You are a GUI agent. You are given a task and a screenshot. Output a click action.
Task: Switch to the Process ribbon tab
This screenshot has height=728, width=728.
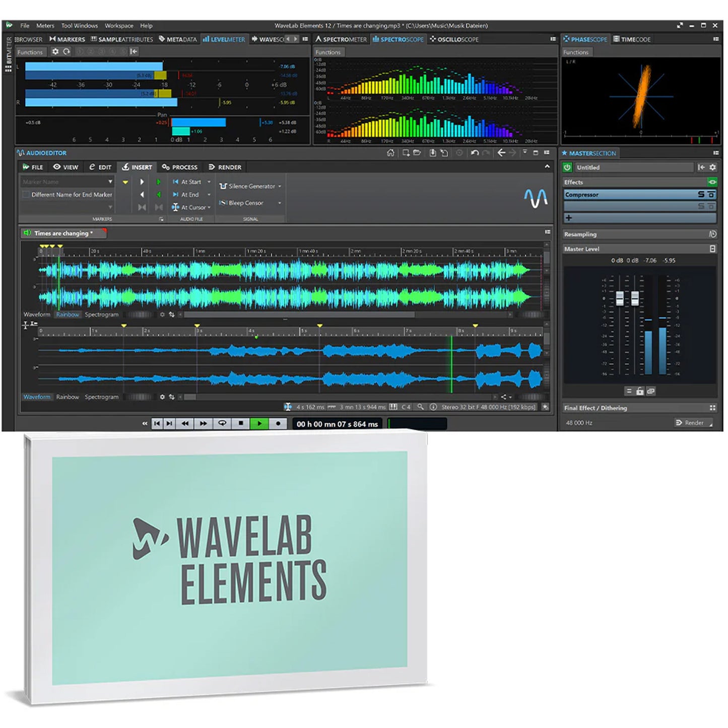click(180, 167)
